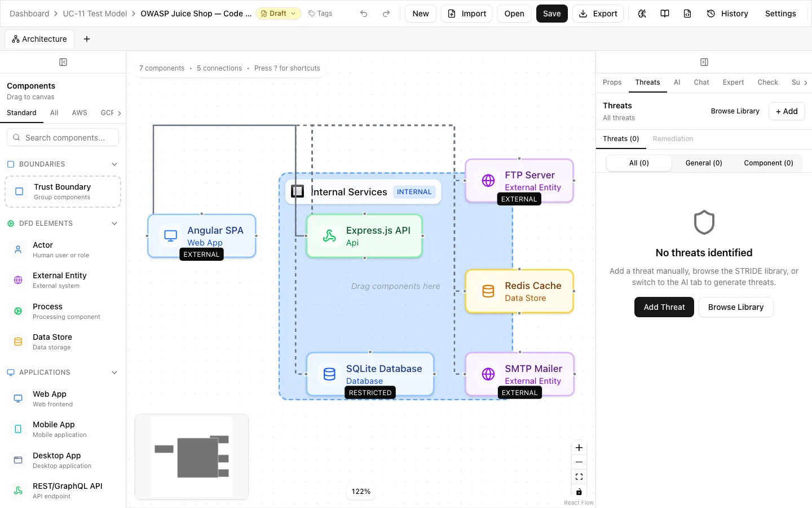Click the Data Store icon in sidebar

point(18,341)
